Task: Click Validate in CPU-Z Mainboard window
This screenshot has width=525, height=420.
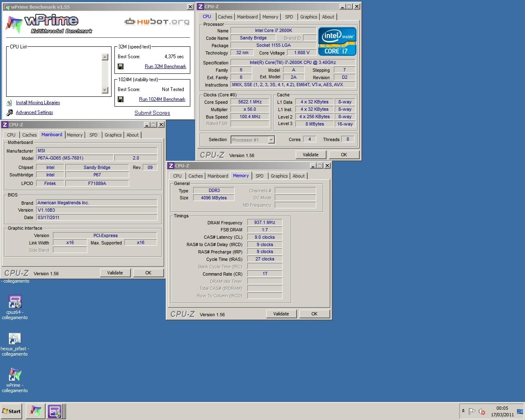Action: (115, 273)
